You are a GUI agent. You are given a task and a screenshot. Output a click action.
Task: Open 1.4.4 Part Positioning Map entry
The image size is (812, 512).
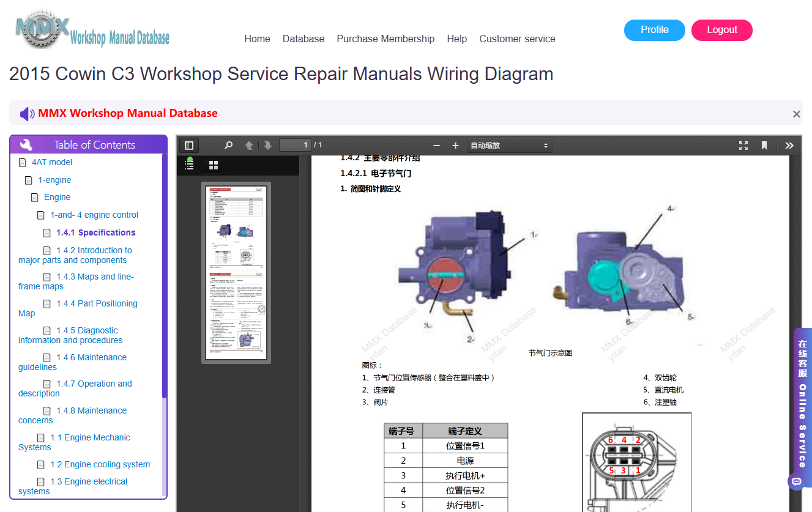pyautogui.click(x=78, y=308)
